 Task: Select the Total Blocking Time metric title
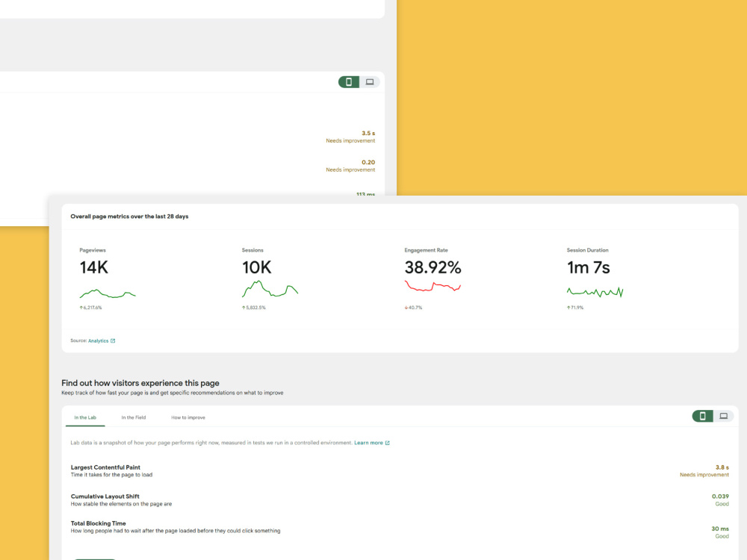click(98, 523)
